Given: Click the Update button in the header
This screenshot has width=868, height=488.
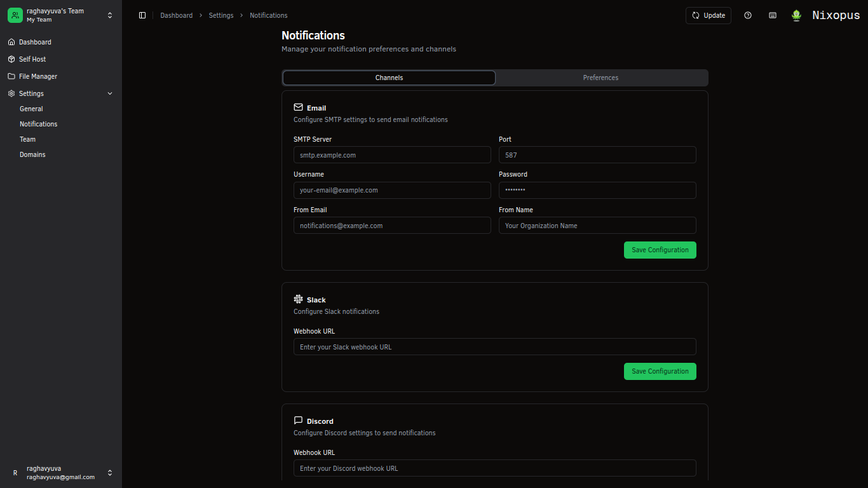Looking at the screenshot, I should click(x=709, y=15).
